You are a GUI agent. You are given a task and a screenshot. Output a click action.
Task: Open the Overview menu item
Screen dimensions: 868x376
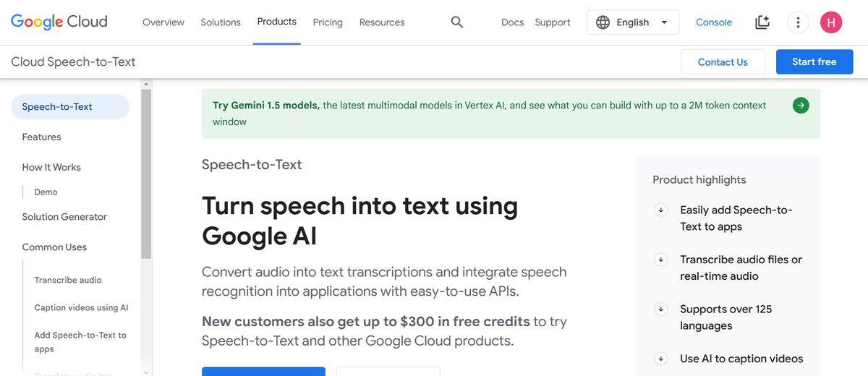[x=163, y=22]
